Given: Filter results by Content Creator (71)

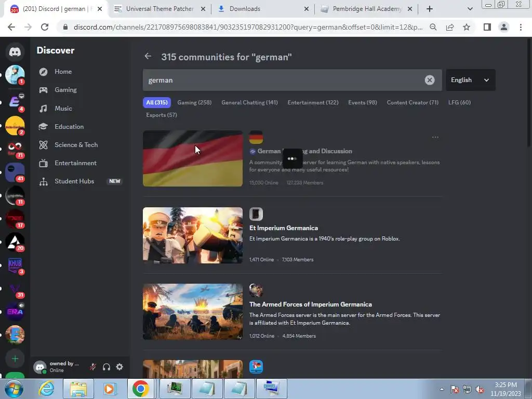Looking at the screenshot, I should (413, 102).
